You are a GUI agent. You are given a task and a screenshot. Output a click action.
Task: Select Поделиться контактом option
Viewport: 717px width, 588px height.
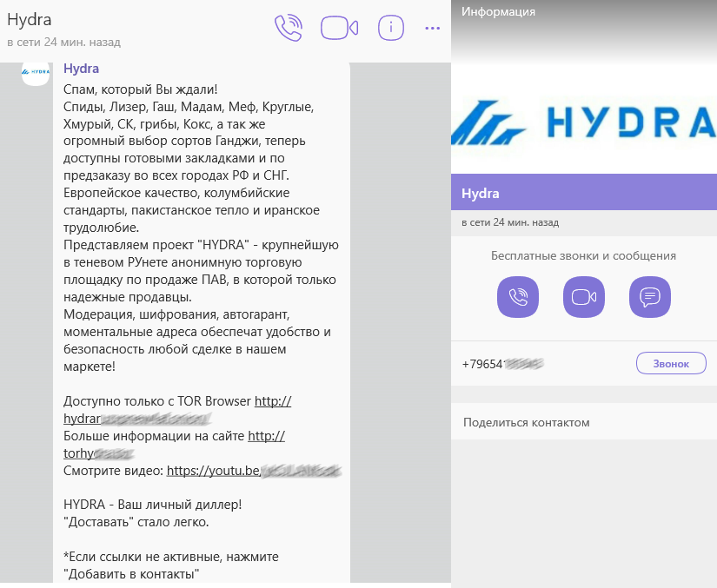tap(584, 422)
